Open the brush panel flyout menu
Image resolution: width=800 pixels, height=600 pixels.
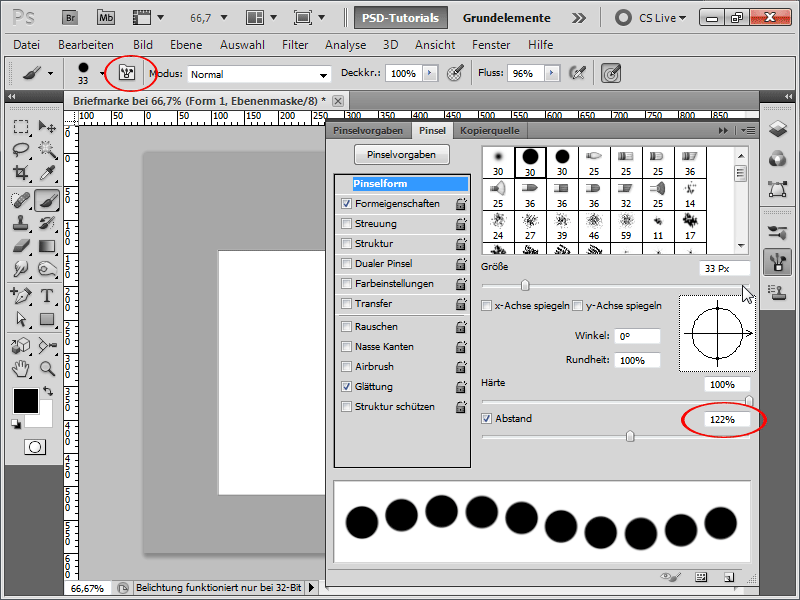click(748, 131)
